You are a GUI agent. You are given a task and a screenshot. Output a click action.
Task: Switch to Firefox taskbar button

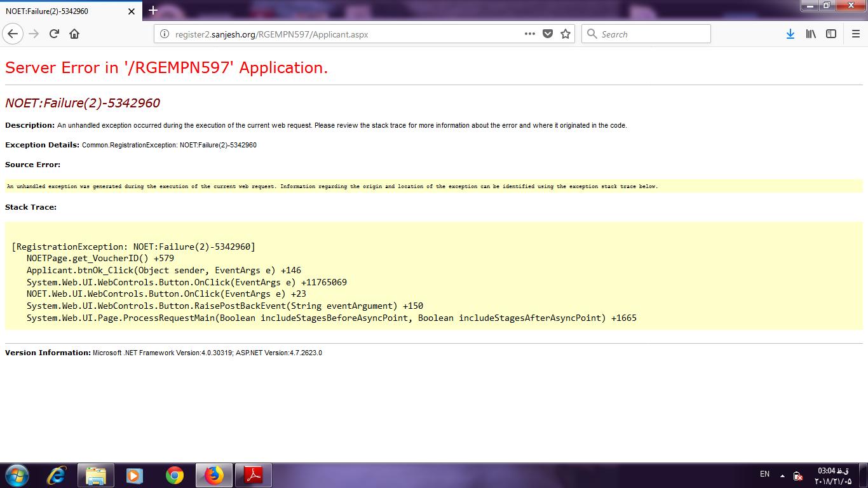point(214,475)
